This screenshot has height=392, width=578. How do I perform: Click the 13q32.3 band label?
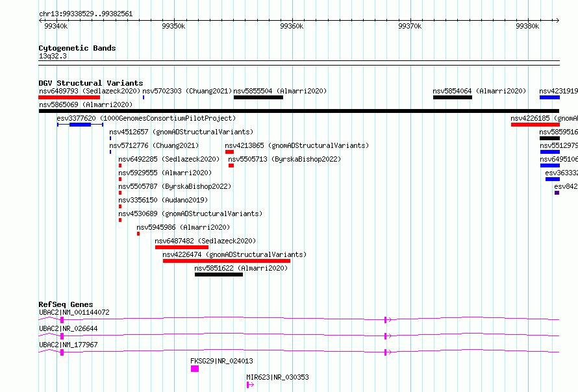click(53, 56)
